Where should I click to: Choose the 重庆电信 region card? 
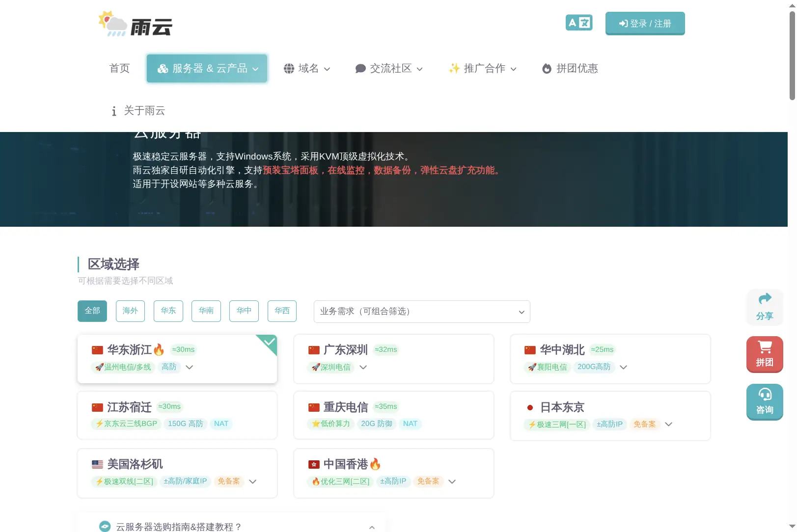[394, 415]
